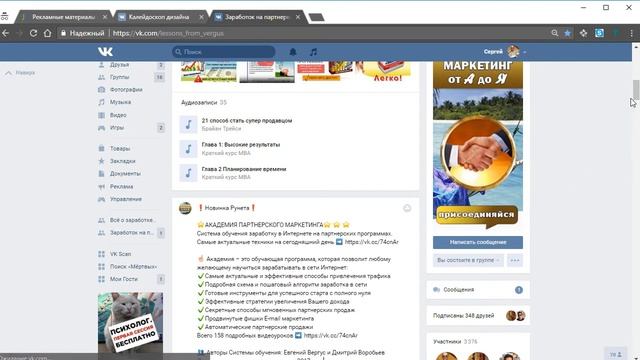Open the music note icon in the header

pos(313,52)
